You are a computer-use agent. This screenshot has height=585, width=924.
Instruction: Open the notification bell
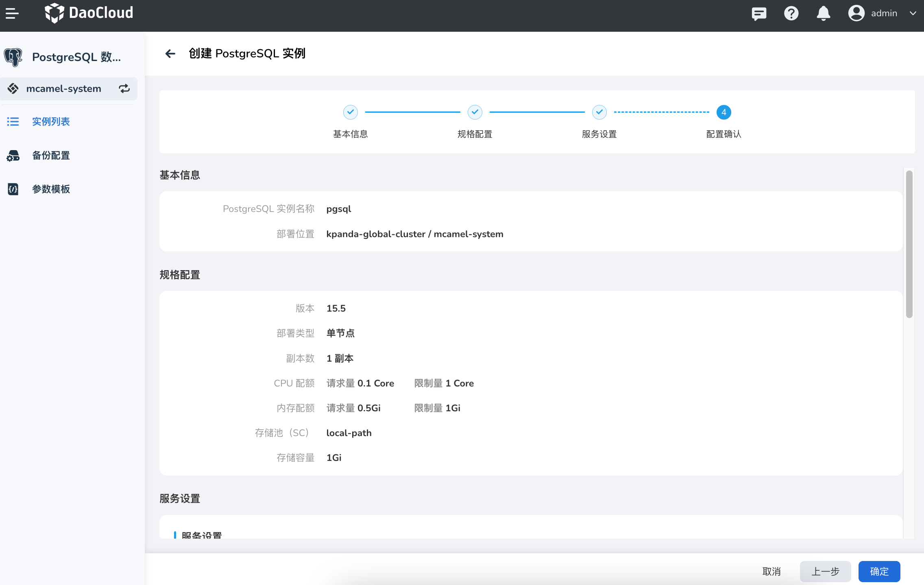click(x=823, y=13)
